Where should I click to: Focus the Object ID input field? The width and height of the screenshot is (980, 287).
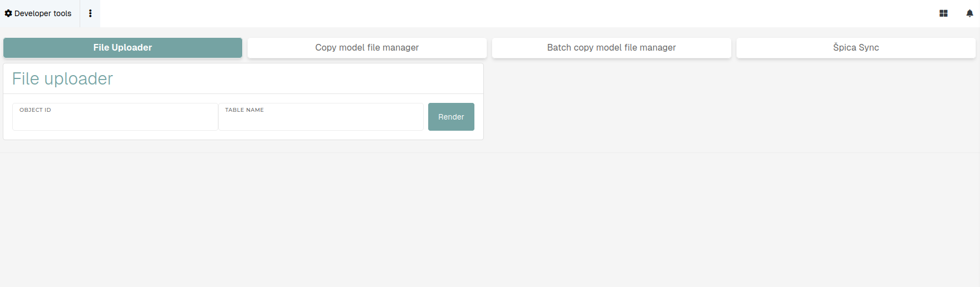pos(115,117)
